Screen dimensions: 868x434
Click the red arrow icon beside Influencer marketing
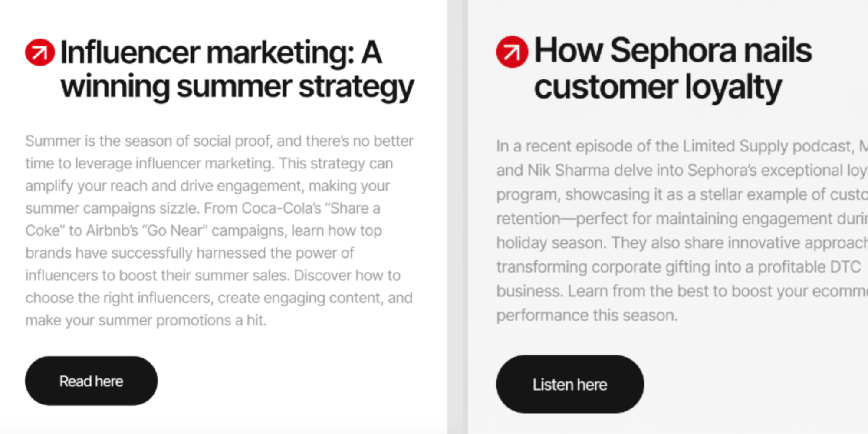40,53
